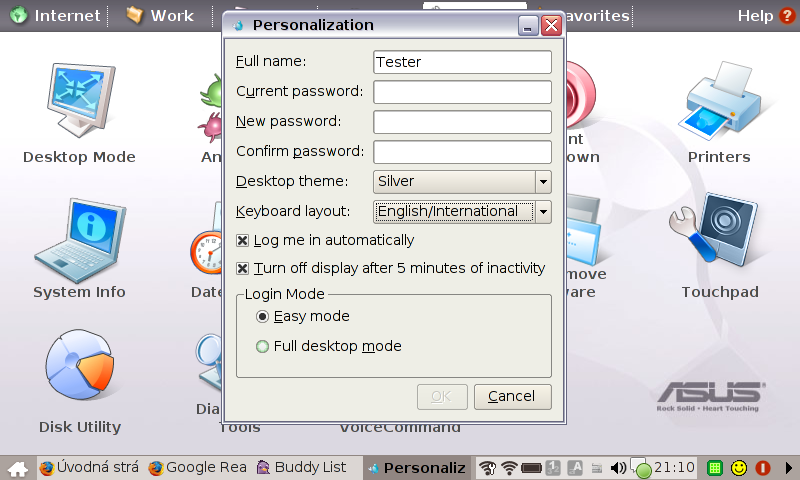This screenshot has height=480, width=800.
Task: Switch to the Work tab
Action: point(160,15)
